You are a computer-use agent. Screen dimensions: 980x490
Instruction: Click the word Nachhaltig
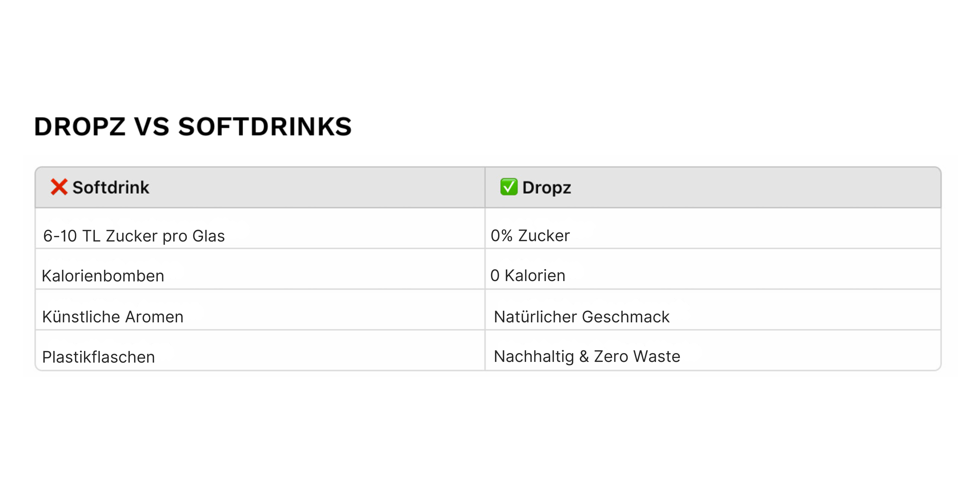(533, 356)
